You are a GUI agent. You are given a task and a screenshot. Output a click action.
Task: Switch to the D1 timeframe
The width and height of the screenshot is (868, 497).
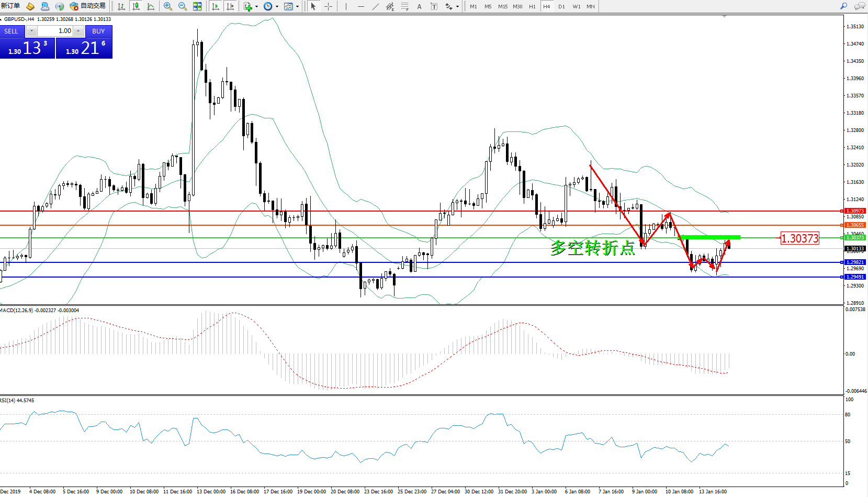tap(561, 6)
